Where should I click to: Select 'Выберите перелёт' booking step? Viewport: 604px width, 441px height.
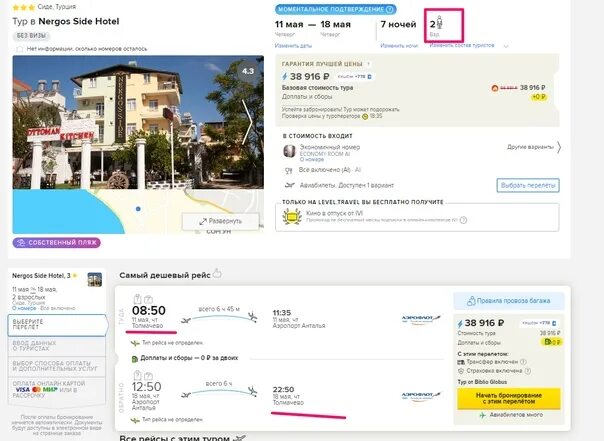pyautogui.click(x=58, y=325)
